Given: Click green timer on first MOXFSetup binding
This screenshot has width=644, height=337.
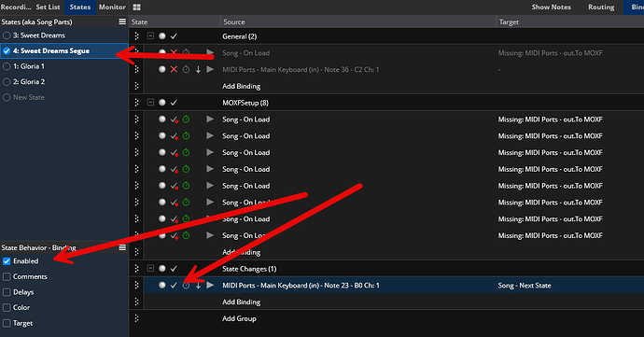Looking at the screenshot, I should click(186, 119).
